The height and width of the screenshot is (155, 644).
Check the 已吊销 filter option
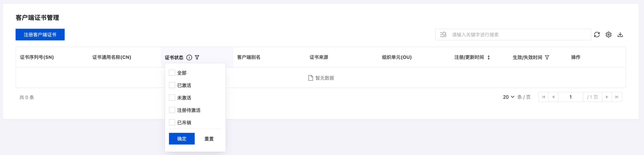172,123
